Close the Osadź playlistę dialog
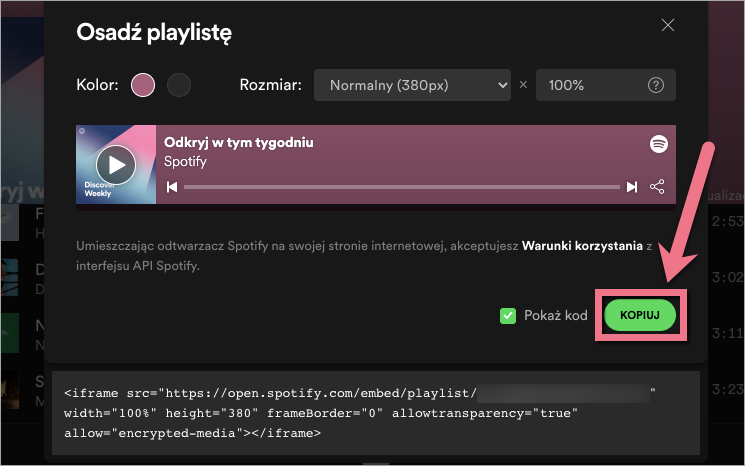Screen dimensions: 745x466 tap(666, 28)
